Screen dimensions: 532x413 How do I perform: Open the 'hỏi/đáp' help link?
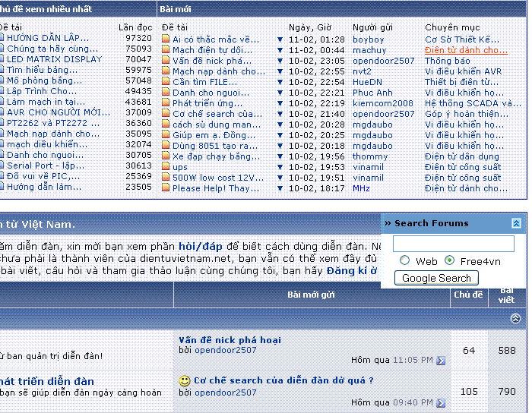click(x=201, y=246)
